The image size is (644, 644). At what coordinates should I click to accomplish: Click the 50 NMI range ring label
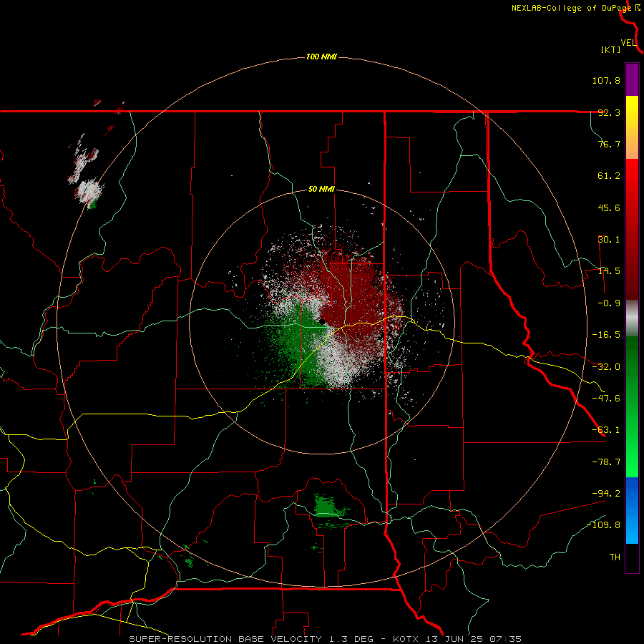click(321, 190)
